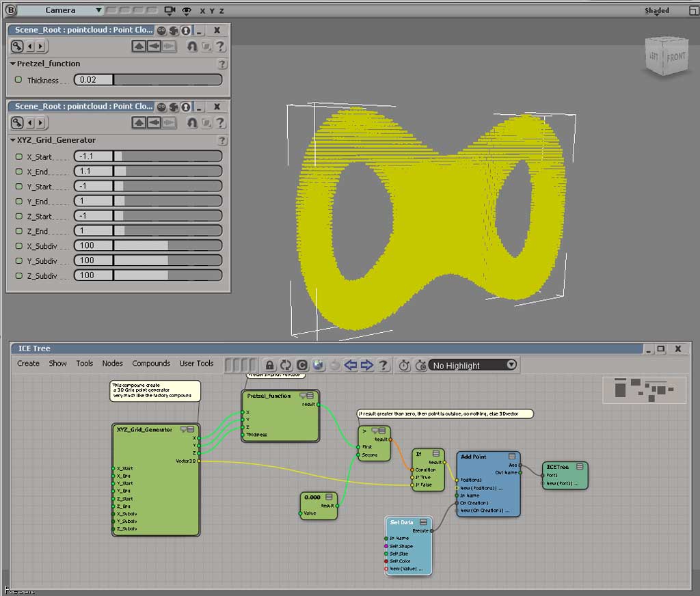
Task: Click the blue back arrow in ICE Tree
Action: 351,366
